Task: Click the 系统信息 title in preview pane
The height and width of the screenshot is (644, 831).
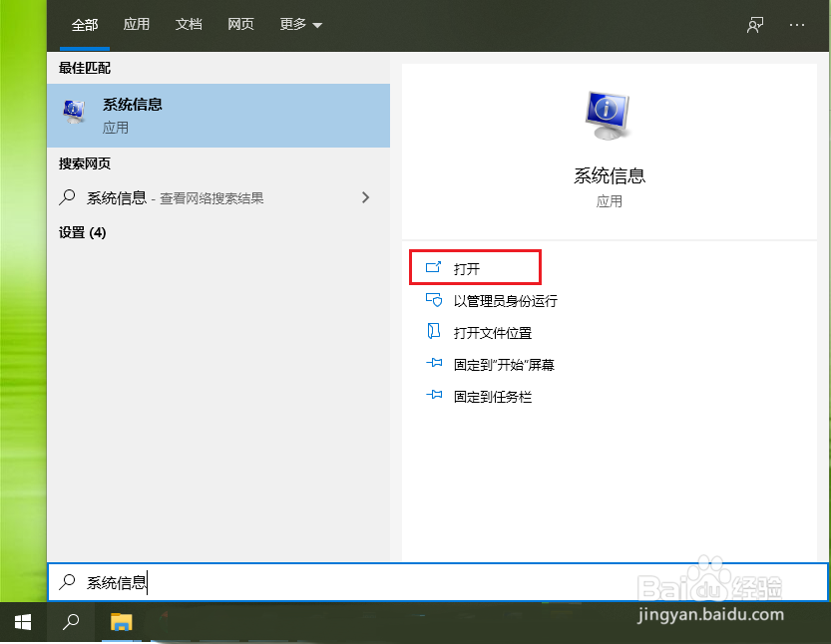Action: pos(609,175)
